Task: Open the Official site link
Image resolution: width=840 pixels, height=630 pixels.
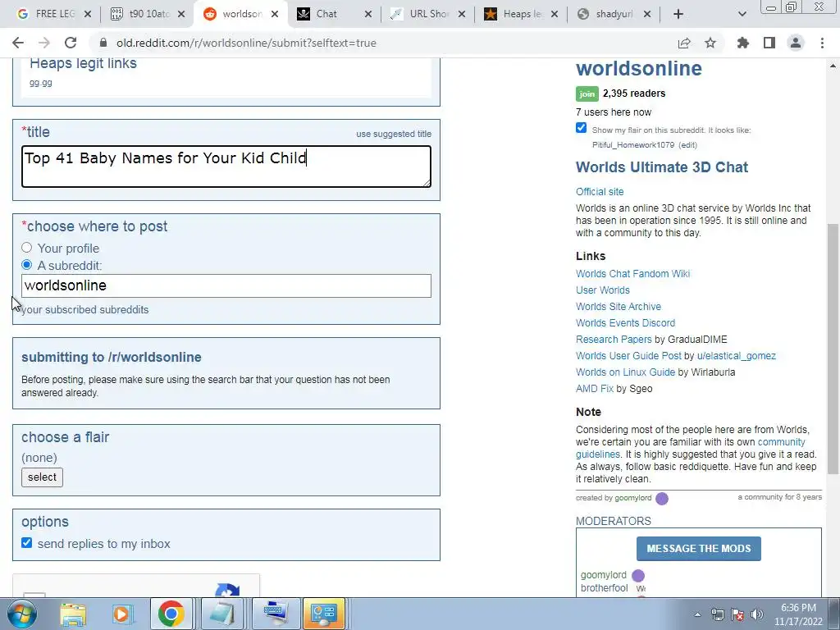Action: (600, 192)
